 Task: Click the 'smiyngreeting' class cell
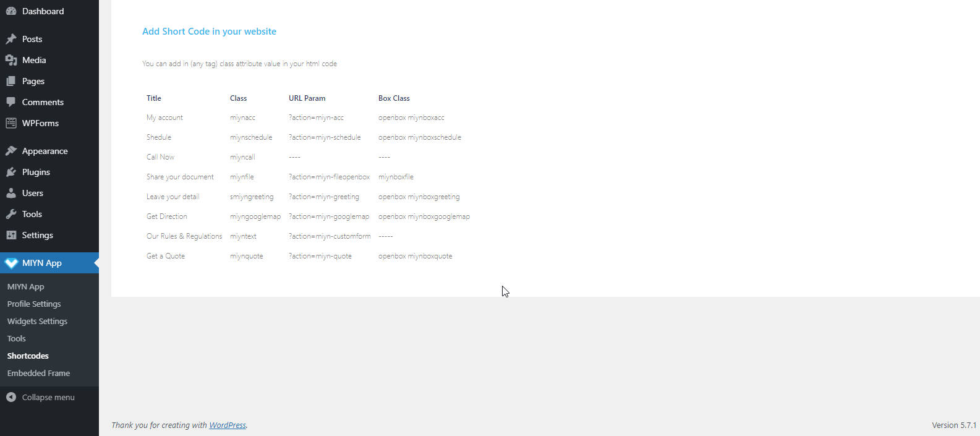pos(252,197)
